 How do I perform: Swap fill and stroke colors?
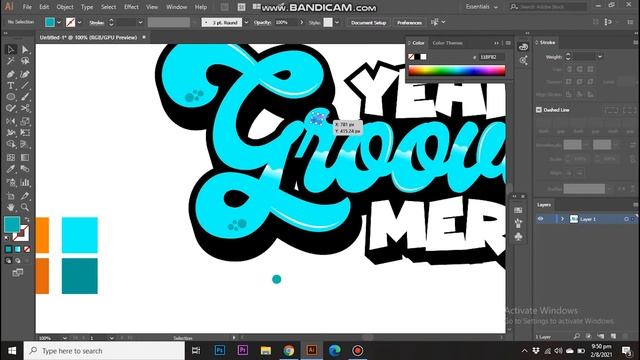coord(27,220)
